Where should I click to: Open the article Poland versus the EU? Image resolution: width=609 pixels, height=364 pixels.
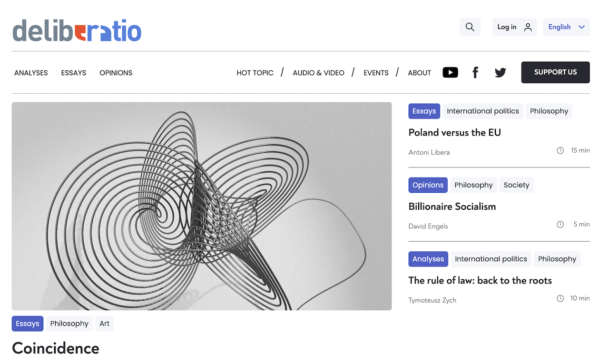pyautogui.click(x=454, y=132)
